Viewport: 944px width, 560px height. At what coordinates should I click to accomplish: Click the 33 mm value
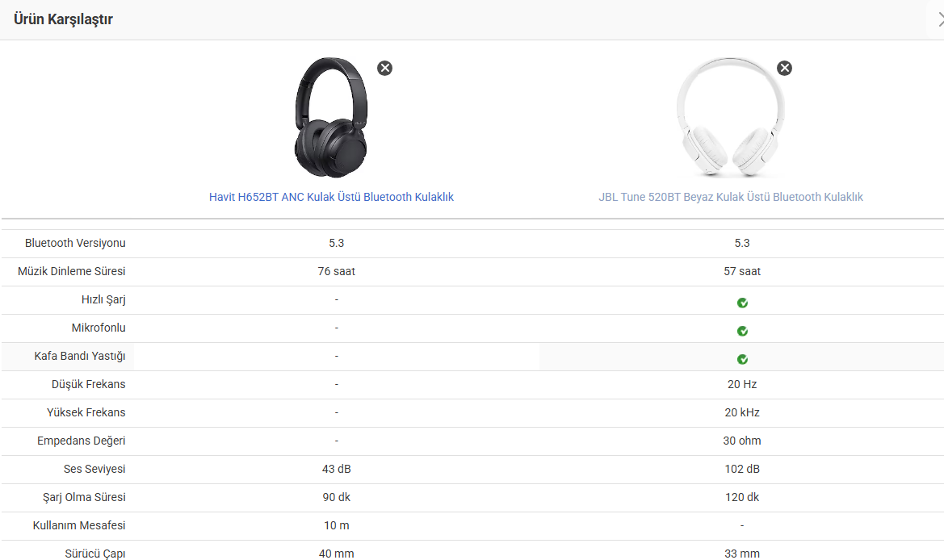coord(741,554)
